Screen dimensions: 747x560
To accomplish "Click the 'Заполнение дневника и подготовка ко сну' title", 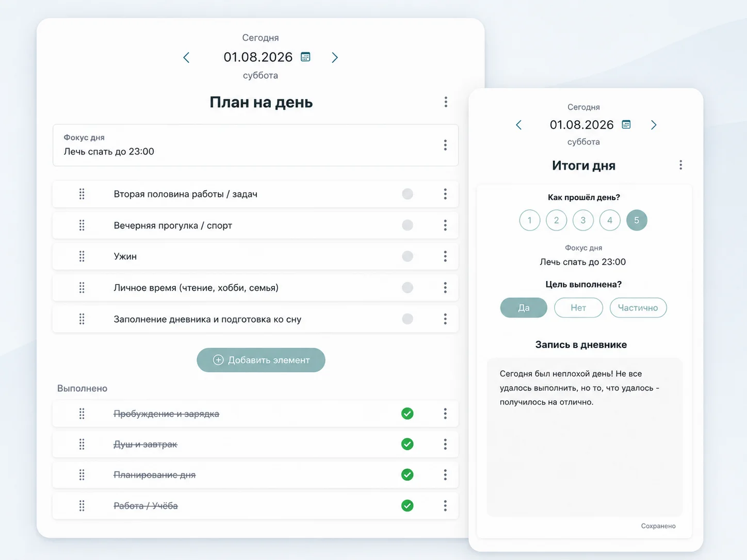I will pos(207,319).
